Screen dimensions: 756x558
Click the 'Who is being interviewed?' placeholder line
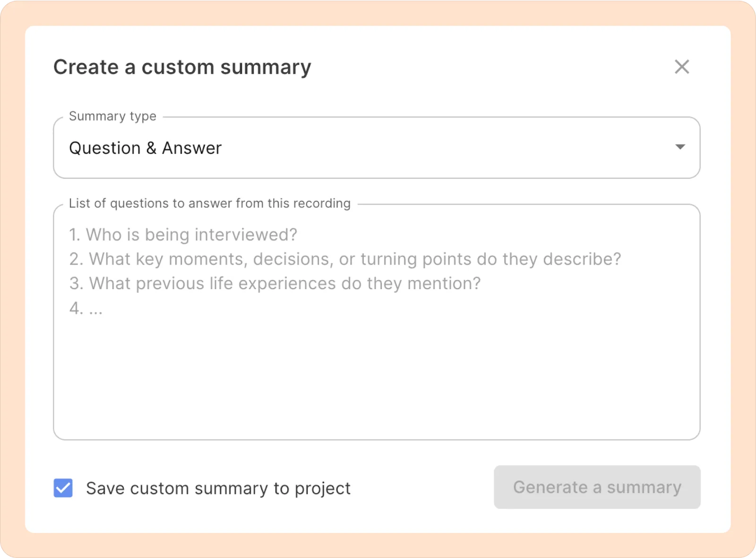click(183, 235)
